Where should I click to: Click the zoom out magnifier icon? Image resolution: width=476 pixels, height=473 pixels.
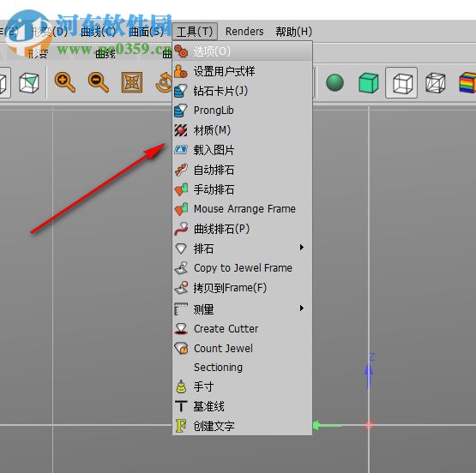(98, 82)
